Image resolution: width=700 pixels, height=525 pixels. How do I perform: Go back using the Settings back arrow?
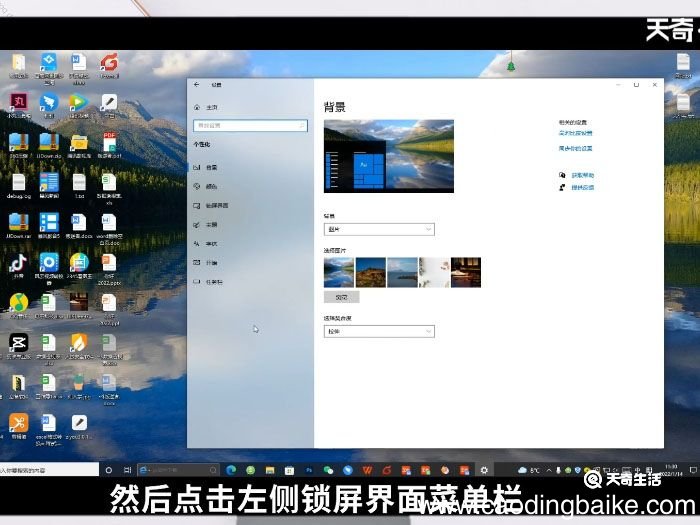tap(196, 84)
